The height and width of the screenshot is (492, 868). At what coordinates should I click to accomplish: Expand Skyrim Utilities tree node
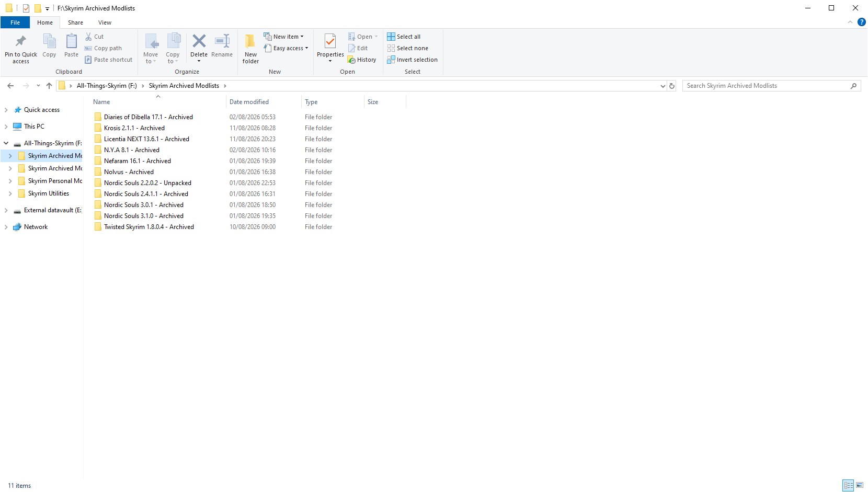(10, 193)
